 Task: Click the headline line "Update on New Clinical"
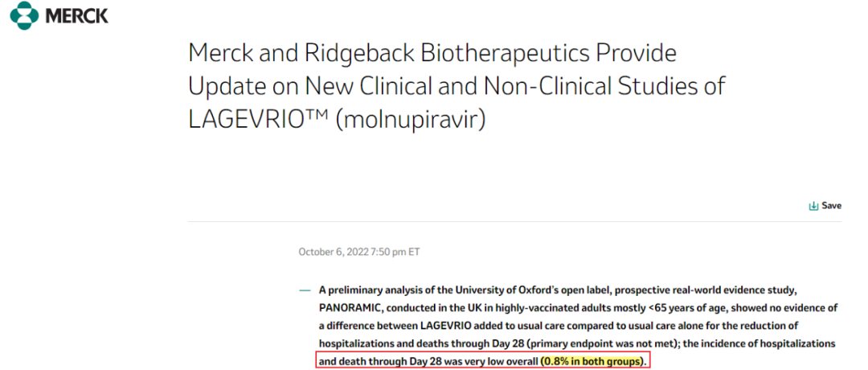point(457,85)
